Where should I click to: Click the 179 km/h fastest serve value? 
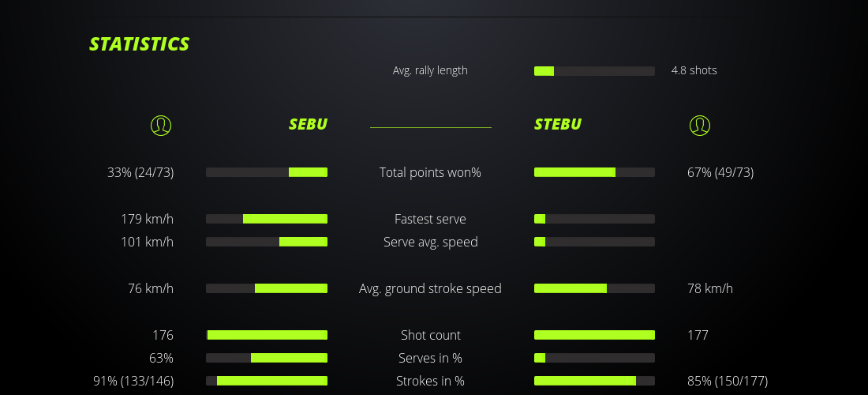click(x=147, y=219)
